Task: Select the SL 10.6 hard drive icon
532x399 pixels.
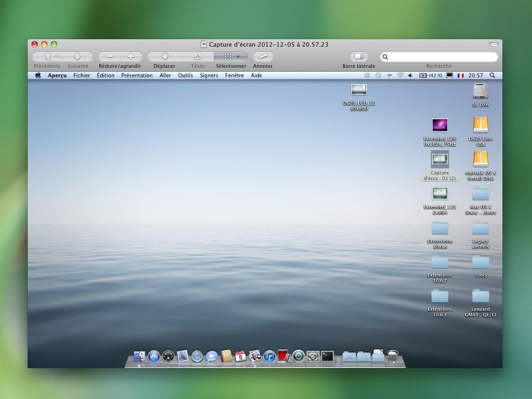Action: (x=480, y=91)
